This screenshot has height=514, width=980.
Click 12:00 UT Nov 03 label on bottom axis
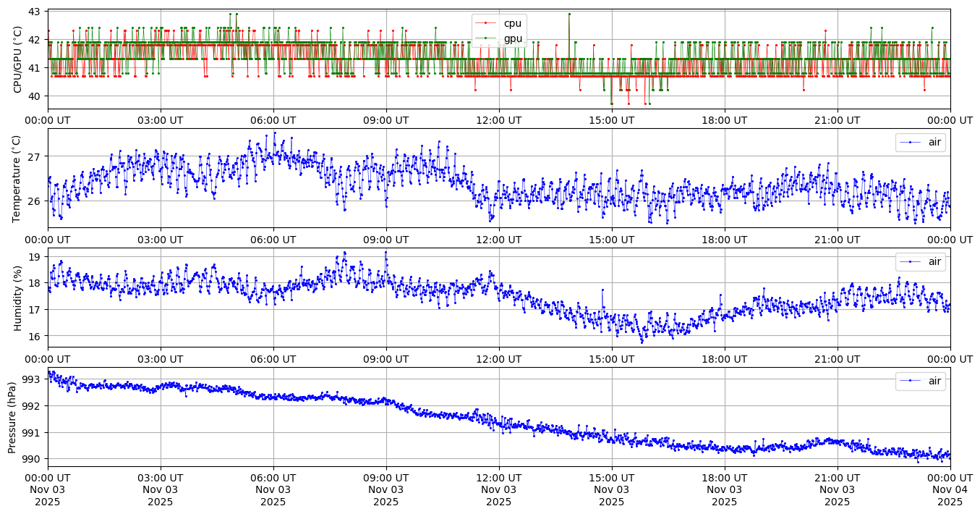498,489
